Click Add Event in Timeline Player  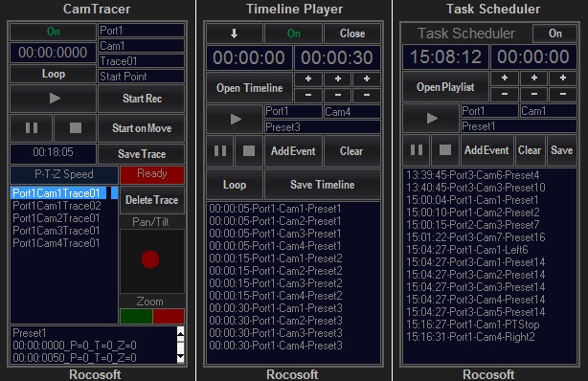pyautogui.click(x=293, y=151)
